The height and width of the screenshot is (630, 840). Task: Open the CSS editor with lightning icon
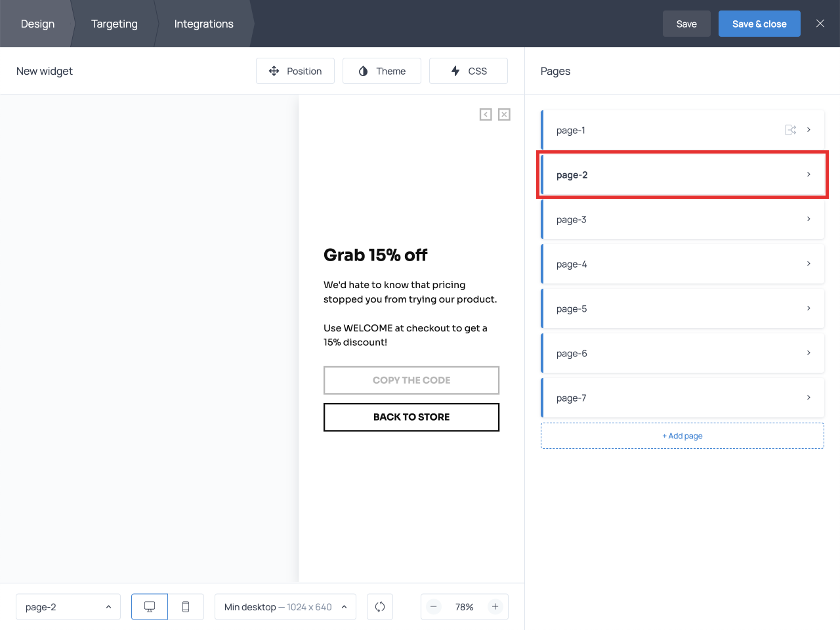(x=469, y=71)
